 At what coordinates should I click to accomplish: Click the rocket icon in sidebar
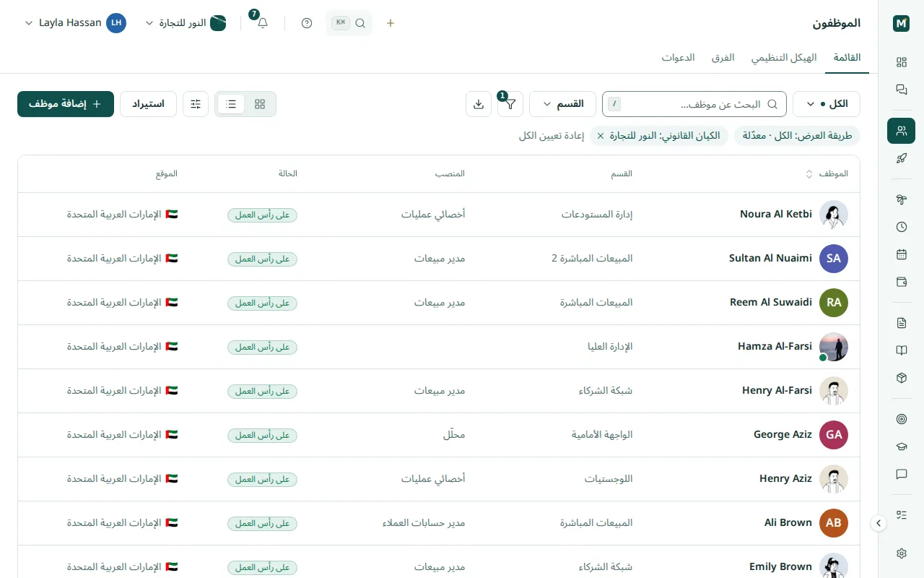coord(901,158)
